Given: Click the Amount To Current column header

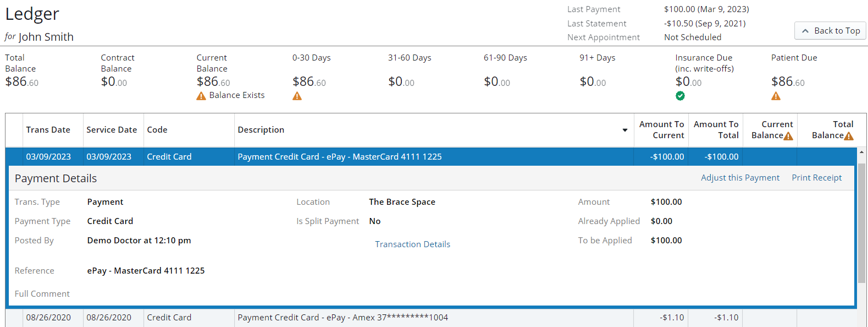Looking at the screenshot, I should 661,130.
